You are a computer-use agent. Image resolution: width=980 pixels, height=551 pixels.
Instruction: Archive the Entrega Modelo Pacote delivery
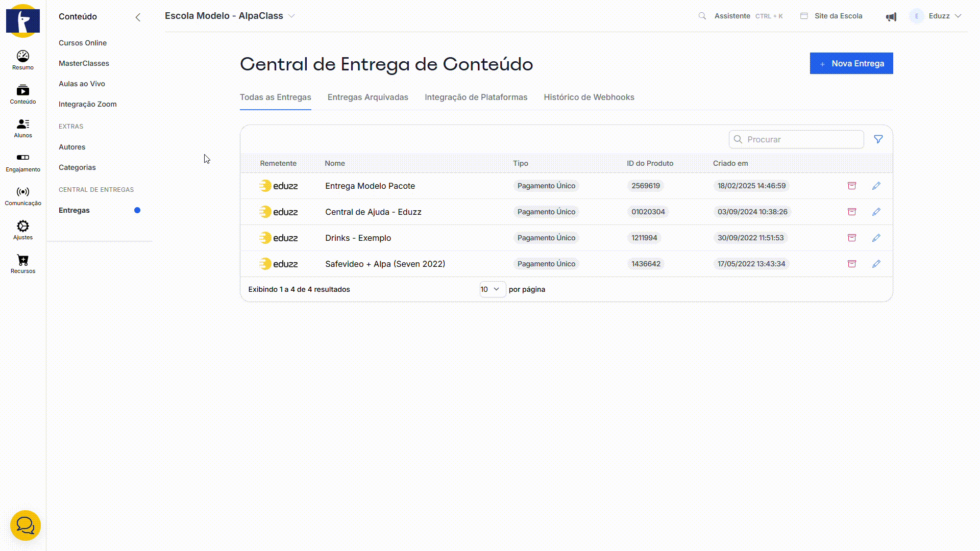(851, 186)
